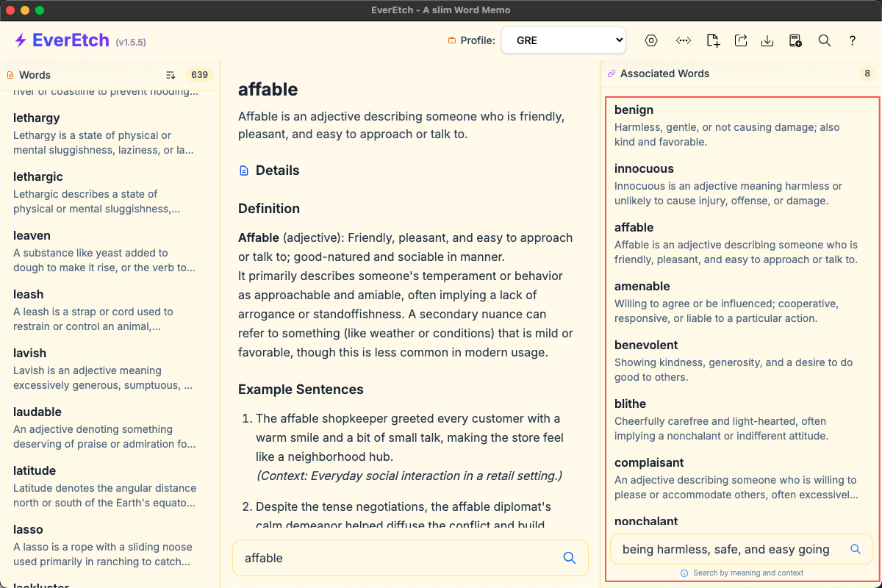Open associated word 'benign'
The image size is (882, 588).
[x=634, y=110]
